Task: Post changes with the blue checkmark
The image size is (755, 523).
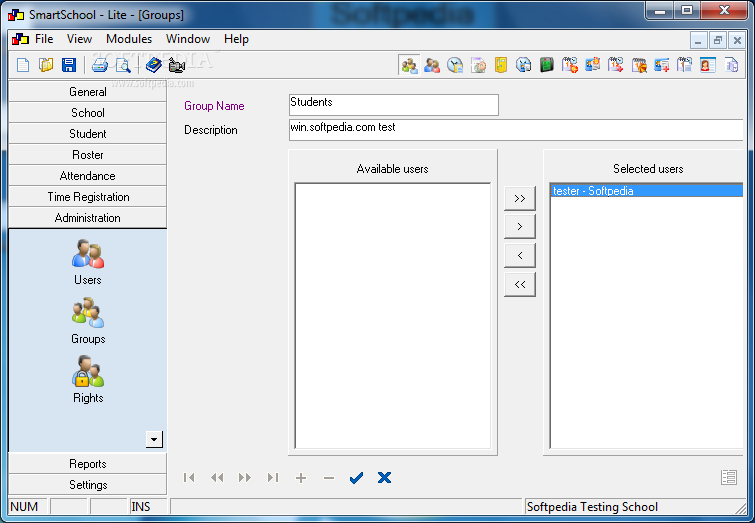Action: point(356,477)
